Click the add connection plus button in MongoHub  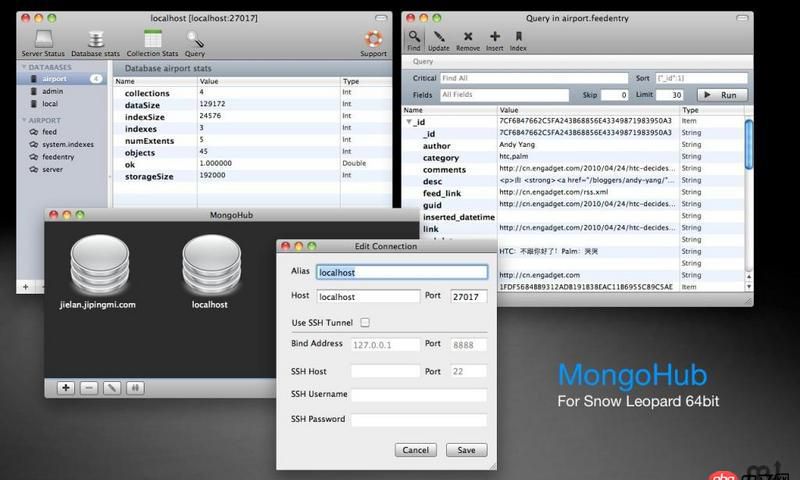pyautogui.click(x=66, y=388)
